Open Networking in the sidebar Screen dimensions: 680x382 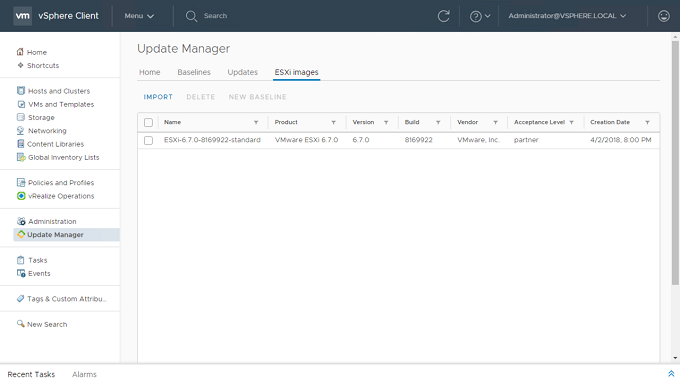(x=47, y=131)
